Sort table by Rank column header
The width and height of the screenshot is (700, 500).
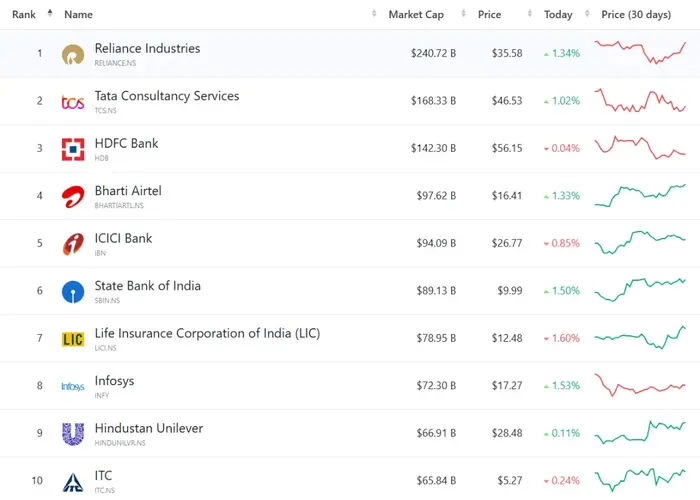[x=24, y=15]
